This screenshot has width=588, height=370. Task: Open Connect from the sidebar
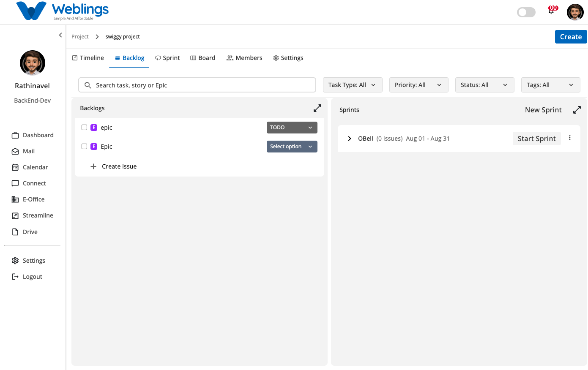29,183
